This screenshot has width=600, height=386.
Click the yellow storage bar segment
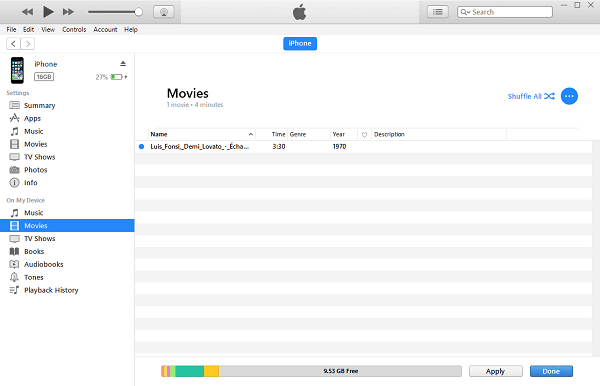pyautogui.click(x=211, y=371)
